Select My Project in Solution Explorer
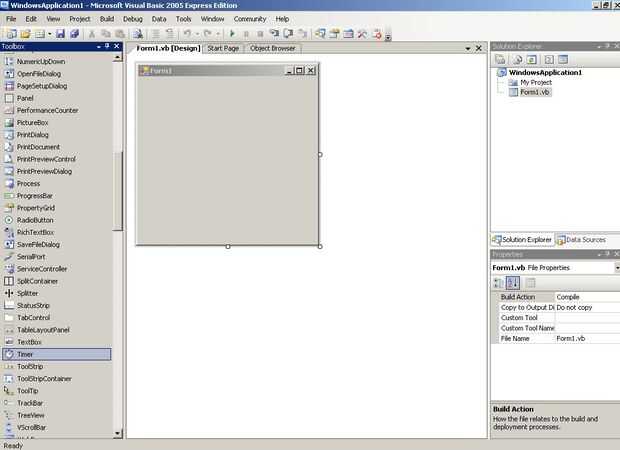The image size is (620, 450). tap(536, 82)
